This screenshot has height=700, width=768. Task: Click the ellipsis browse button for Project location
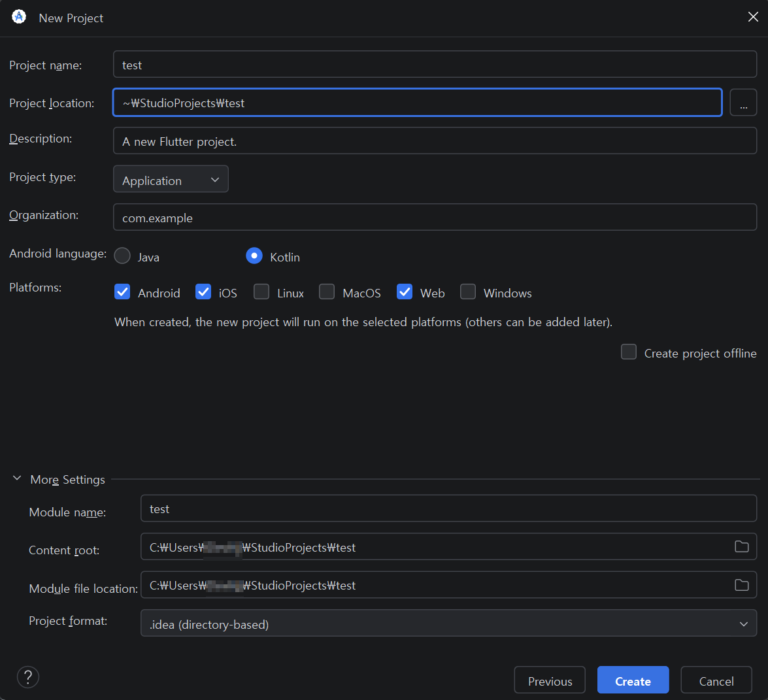743,103
